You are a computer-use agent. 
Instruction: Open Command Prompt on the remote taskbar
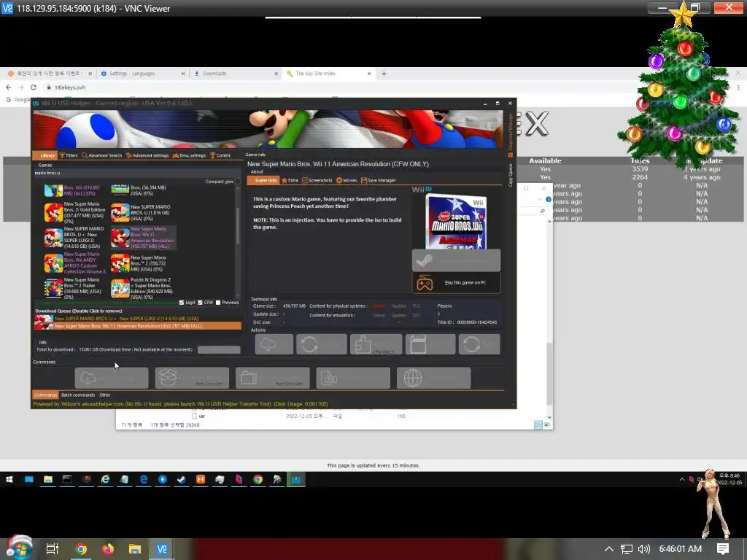67,480
